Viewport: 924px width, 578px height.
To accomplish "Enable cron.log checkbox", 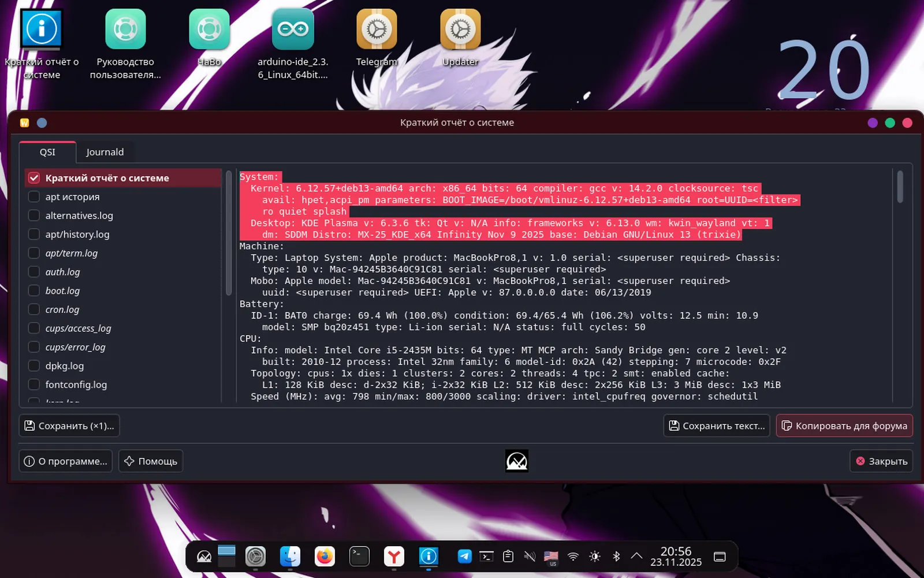I will pyautogui.click(x=34, y=309).
